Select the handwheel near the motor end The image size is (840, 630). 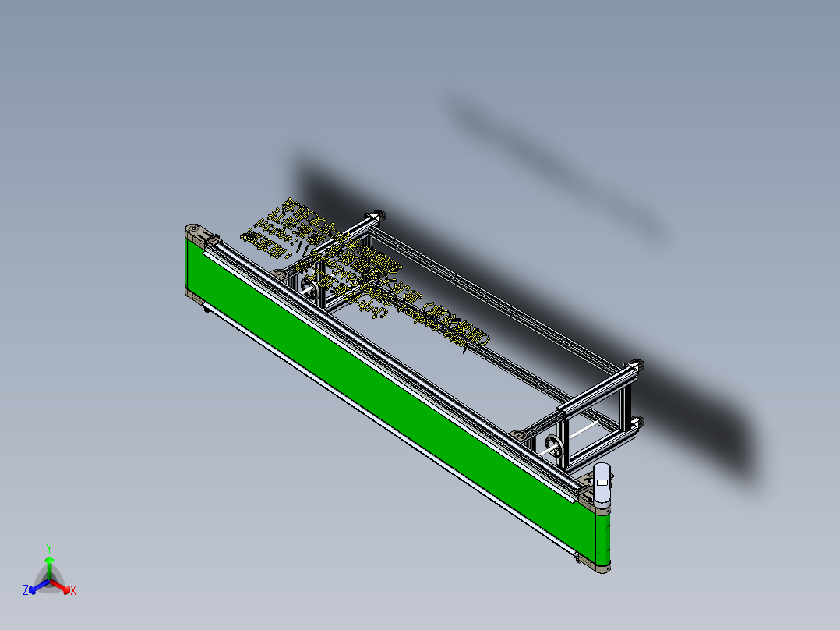pyautogui.click(x=555, y=446)
